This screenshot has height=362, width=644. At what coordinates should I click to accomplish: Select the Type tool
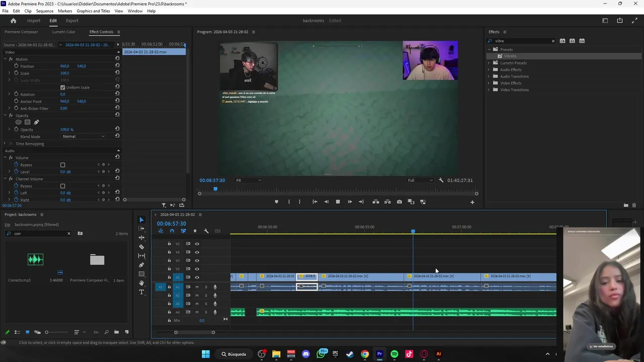[x=141, y=292]
